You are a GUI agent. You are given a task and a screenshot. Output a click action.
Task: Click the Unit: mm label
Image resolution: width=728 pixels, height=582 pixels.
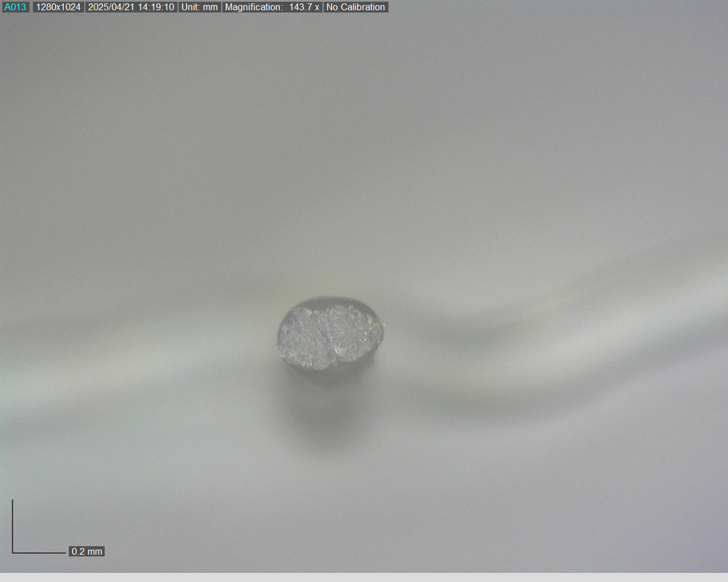[199, 7]
